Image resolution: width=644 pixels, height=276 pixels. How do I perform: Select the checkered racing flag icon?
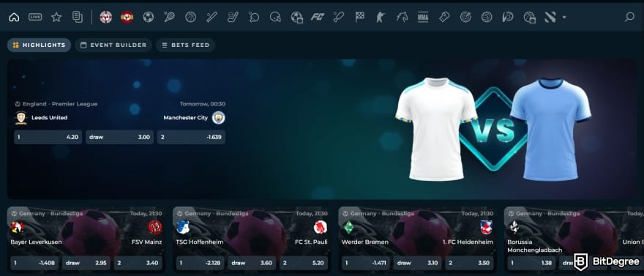tap(360, 18)
